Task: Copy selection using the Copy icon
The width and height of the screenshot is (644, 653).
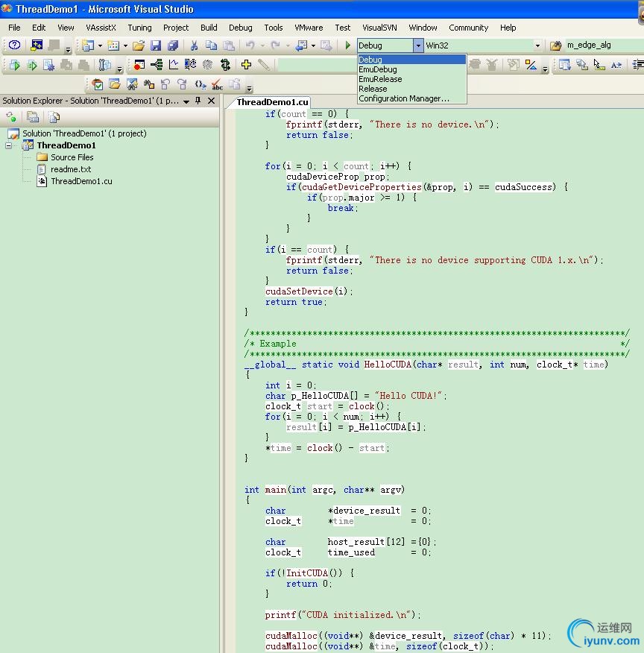Action: click(x=211, y=45)
